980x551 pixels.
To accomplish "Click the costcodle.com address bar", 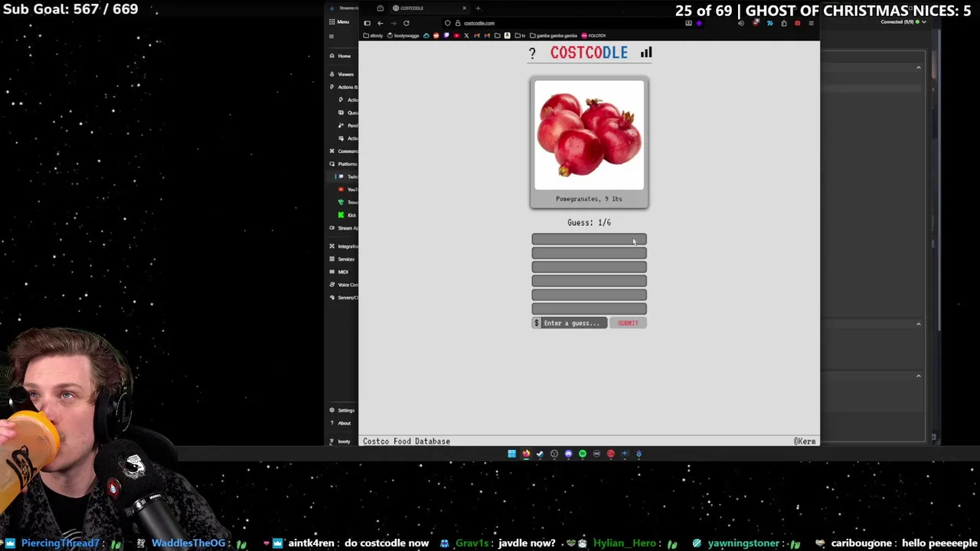I will pos(574,23).
